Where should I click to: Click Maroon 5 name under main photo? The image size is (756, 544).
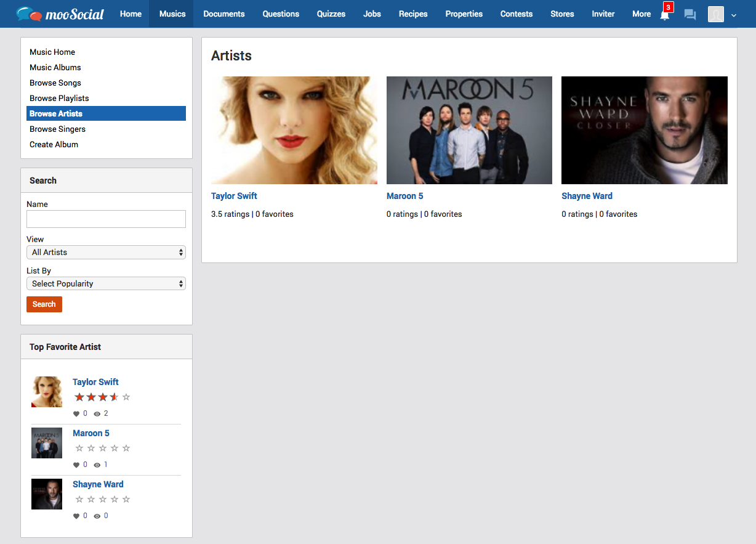point(405,196)
